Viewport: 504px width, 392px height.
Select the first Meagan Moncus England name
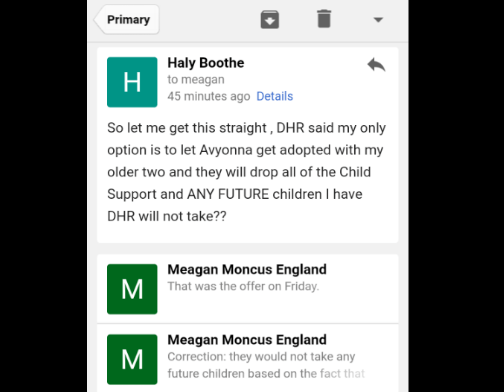pos(247,269)
